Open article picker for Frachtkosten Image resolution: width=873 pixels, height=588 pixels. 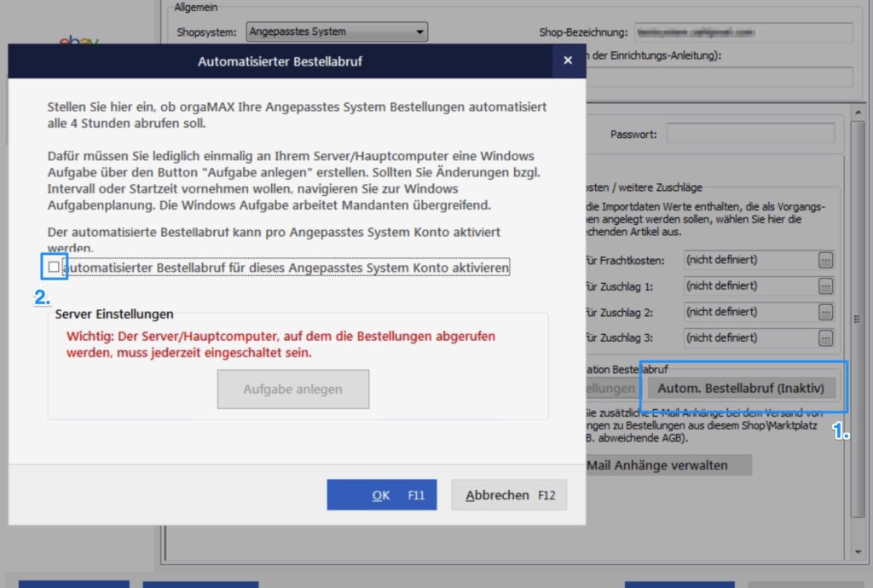point(825,260)
